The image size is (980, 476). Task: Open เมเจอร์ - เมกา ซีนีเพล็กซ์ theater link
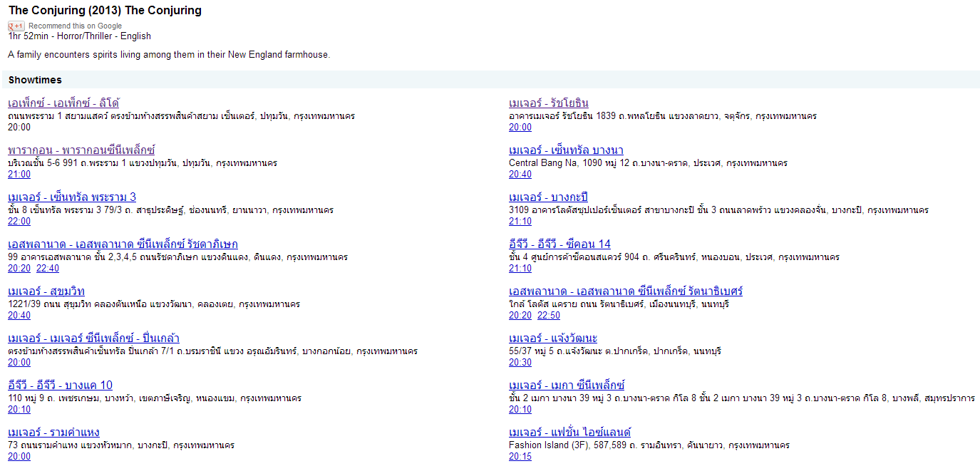point(567,385)
